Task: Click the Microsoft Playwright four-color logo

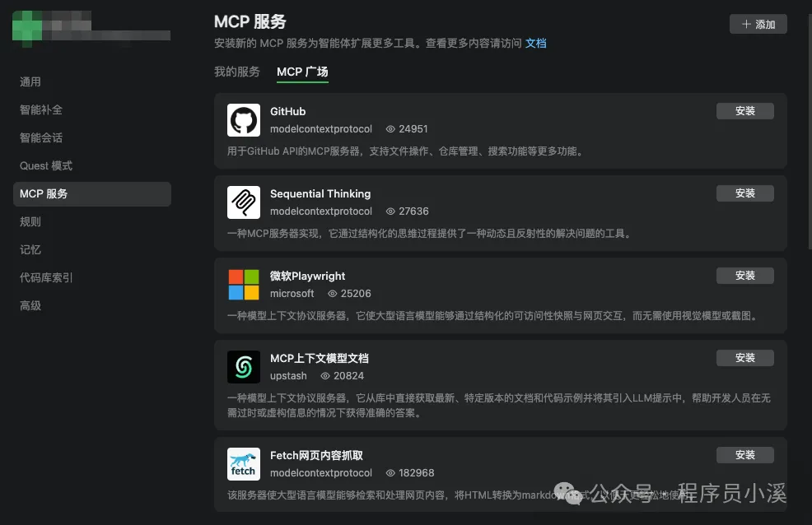Action: pos(244,285)
